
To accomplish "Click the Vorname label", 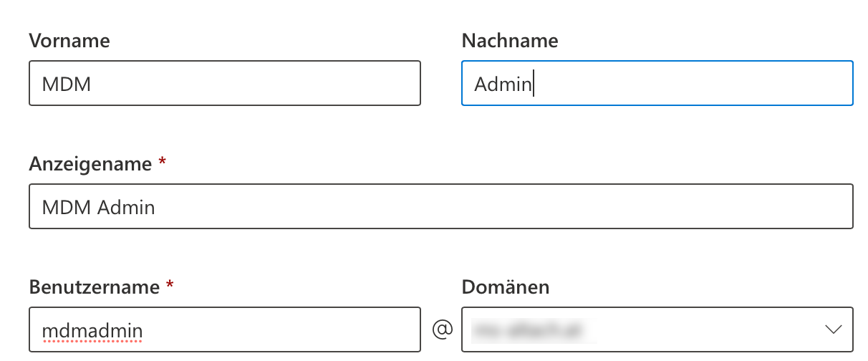I will coord(69,41).
